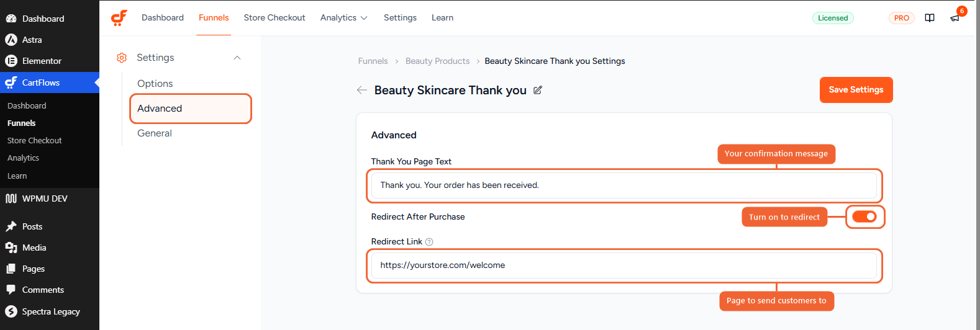
Task: Disable Redirect After Purchase toggle
Action: click(864, 216)
